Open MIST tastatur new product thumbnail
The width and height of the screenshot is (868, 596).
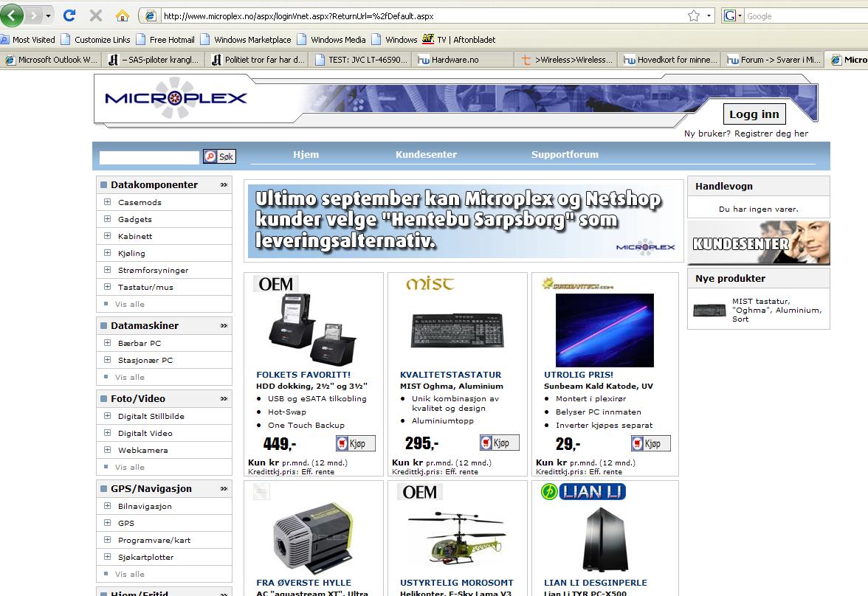709,310
